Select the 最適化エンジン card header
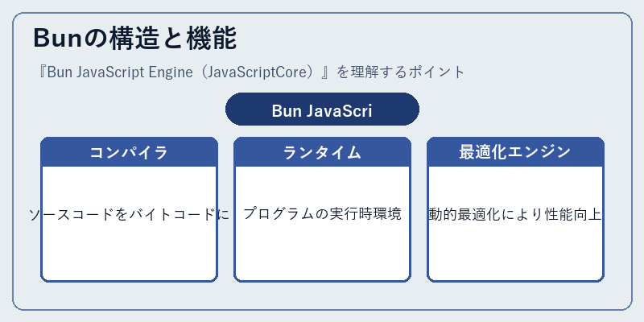Image resolution: width=644 pixels, height=322 pixels. point(515,152)
